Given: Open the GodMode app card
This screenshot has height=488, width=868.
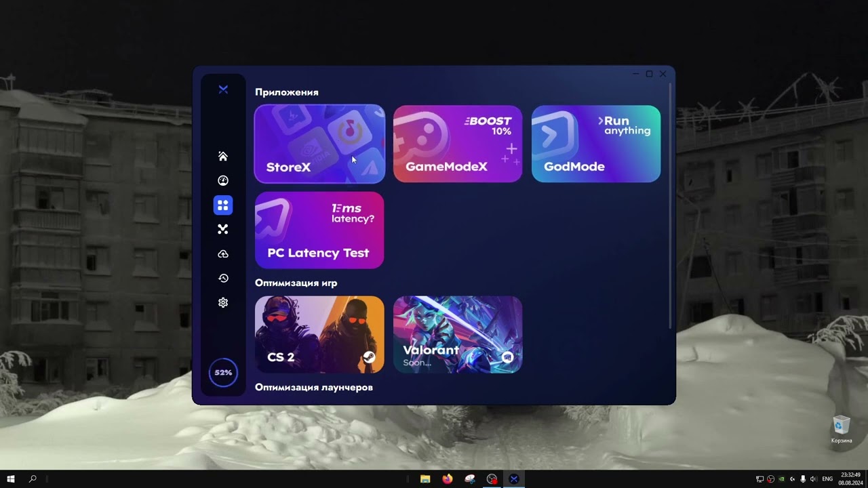Looking at the screenshot, I should (596, 144).
